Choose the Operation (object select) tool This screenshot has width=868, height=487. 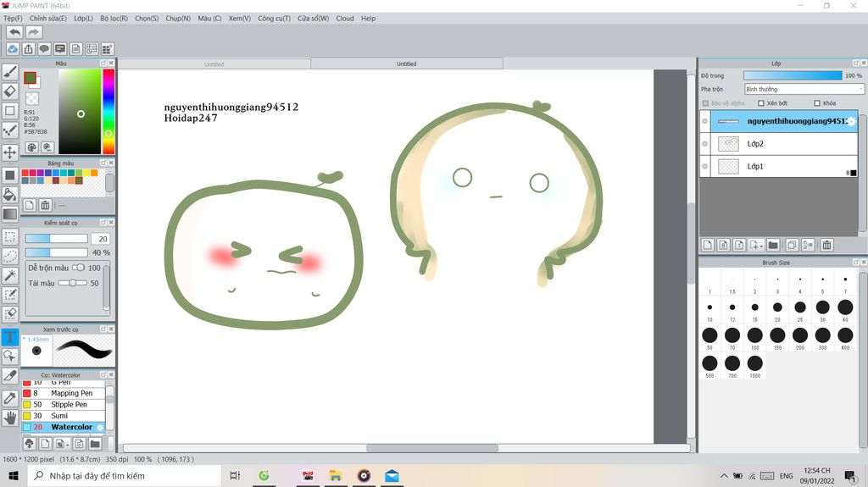pyautogui.click(x=10, y=356)
